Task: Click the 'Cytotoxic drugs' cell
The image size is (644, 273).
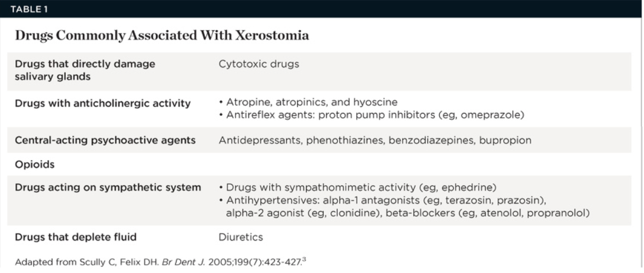Action: [x=258, y=64]
